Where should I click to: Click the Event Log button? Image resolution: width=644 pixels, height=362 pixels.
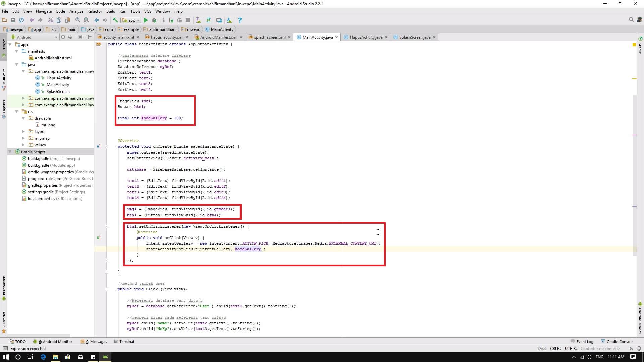point(582,342)
